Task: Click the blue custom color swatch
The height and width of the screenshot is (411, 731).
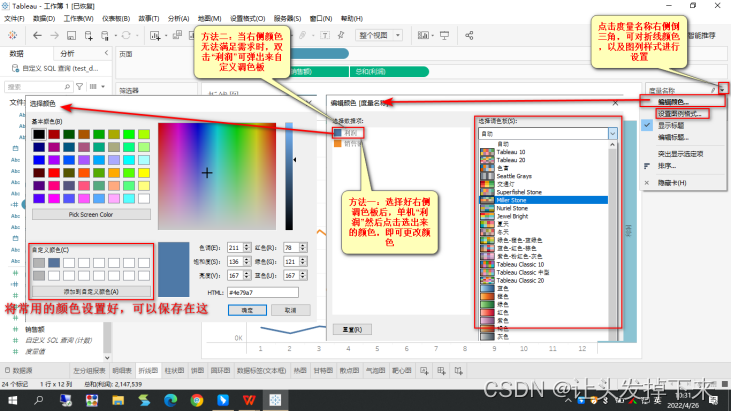Action: (x=54, y=263)
